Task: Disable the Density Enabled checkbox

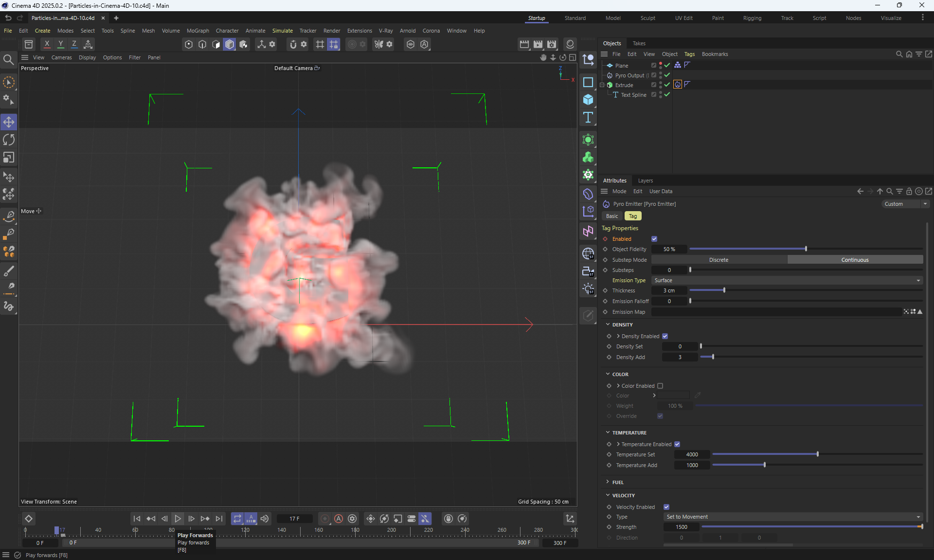Action: (x=665, y=336)
